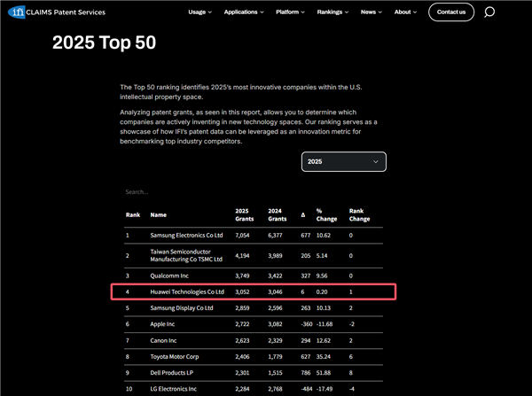Open the 2025 year selector dropdown
This screenshot has height=396, width=532.
(x=343, y=161)
